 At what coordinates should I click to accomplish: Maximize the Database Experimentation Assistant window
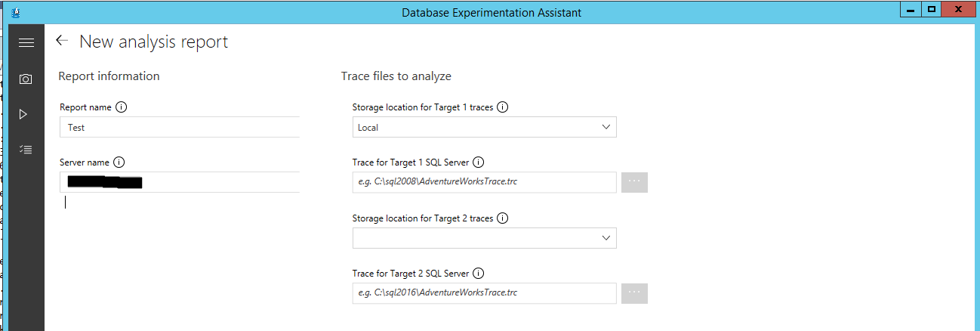point(932,9)
